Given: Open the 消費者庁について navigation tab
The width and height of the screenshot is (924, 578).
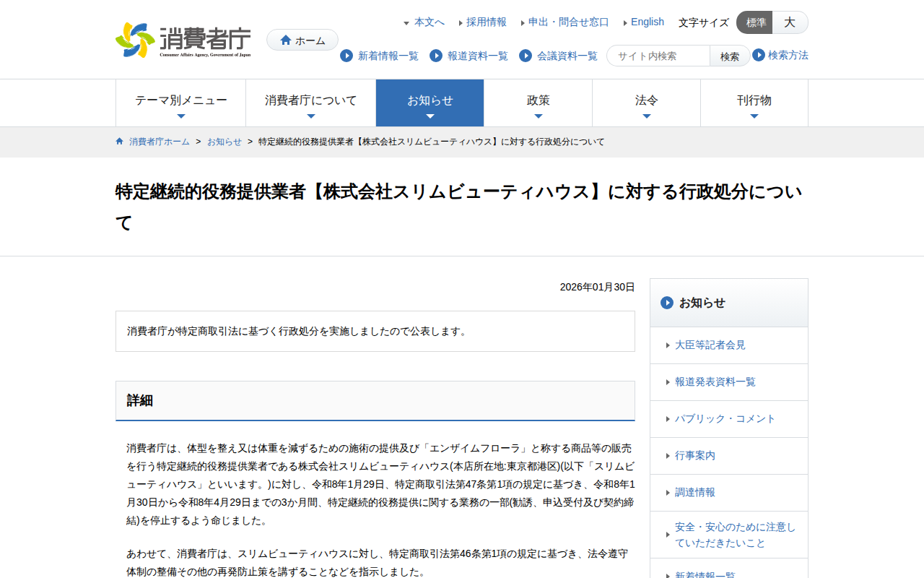Looking at the screenshot, I should click(x=311, y=103).
